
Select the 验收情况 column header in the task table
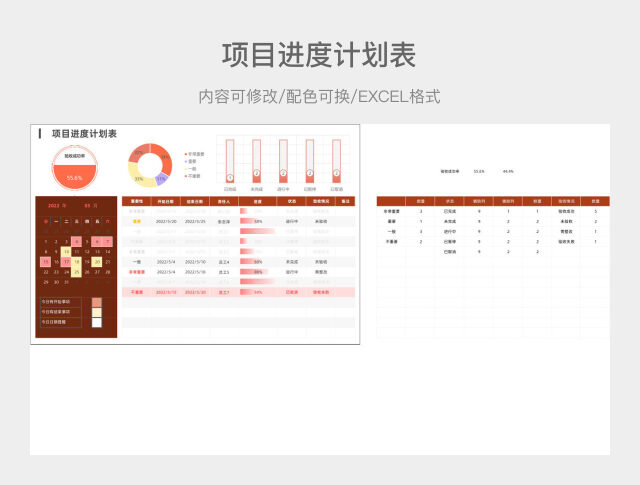tap(321, 201)
